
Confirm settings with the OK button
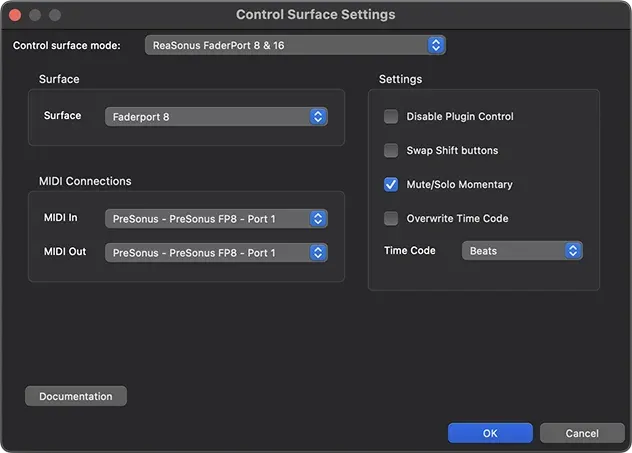coord(490,433)
